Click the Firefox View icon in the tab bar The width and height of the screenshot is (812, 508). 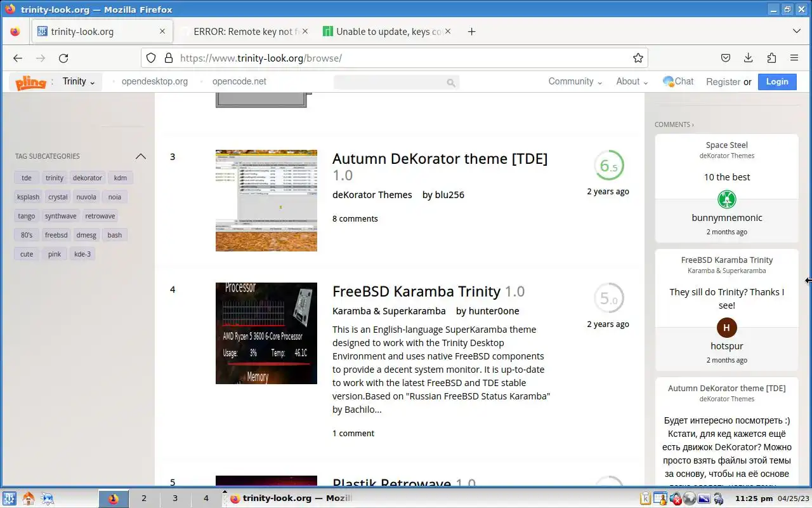point(15,31)
